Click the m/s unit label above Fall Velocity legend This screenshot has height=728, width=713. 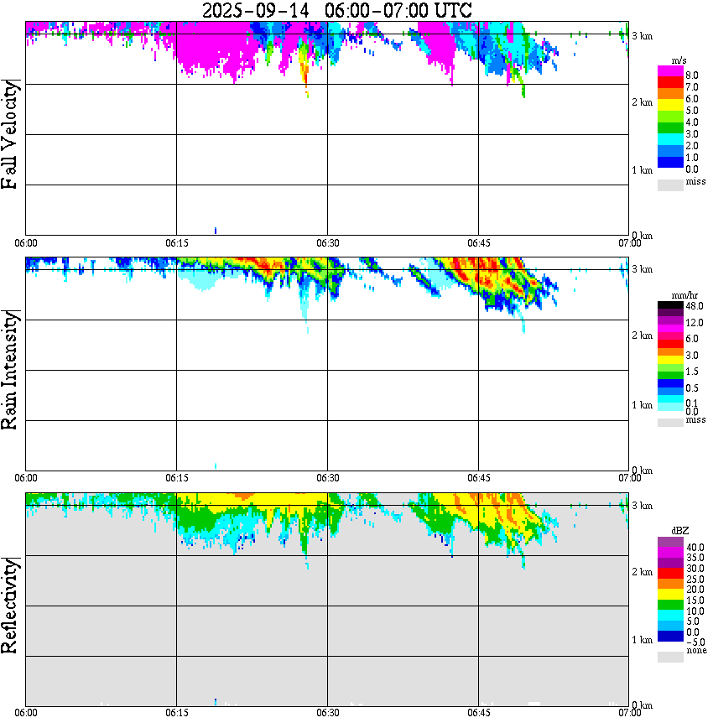pyautogui.click(x=679, y=60)
